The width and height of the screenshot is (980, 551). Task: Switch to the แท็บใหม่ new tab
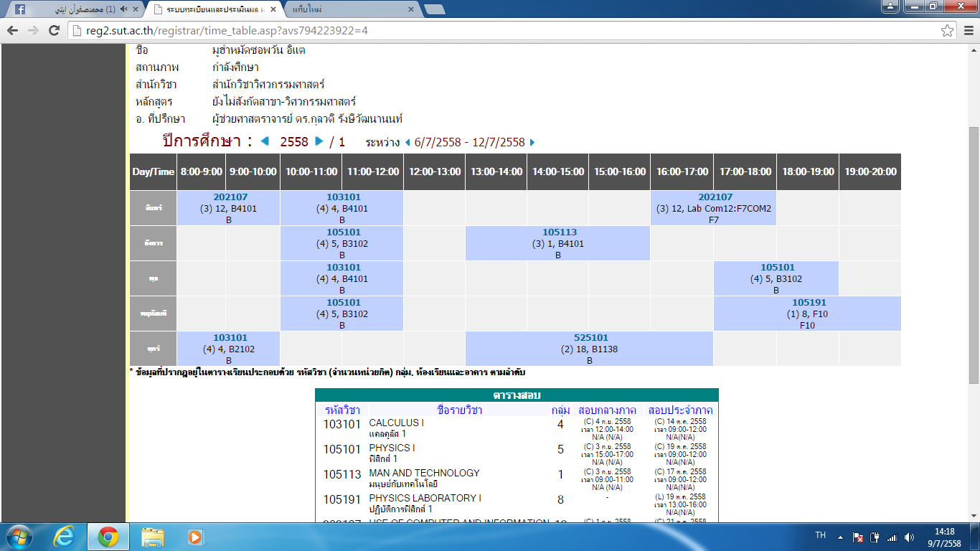[x=344, y=9]
